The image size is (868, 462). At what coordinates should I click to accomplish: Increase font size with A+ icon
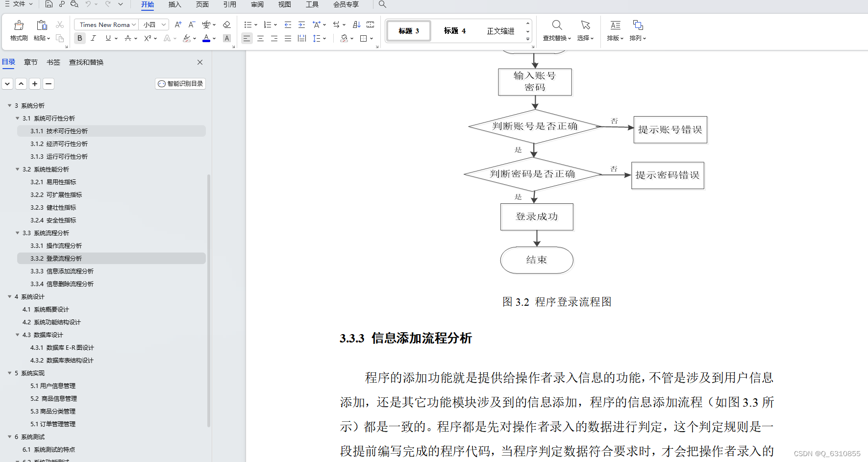tap(178, 24)
